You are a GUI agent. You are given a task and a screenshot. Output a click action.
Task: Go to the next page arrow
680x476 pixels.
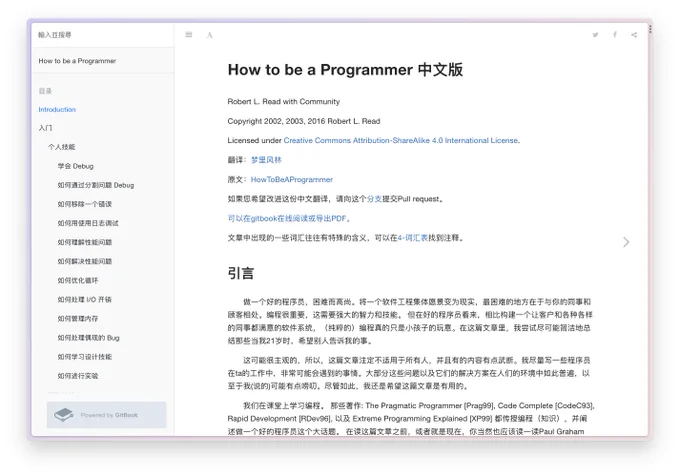point(626,242)
